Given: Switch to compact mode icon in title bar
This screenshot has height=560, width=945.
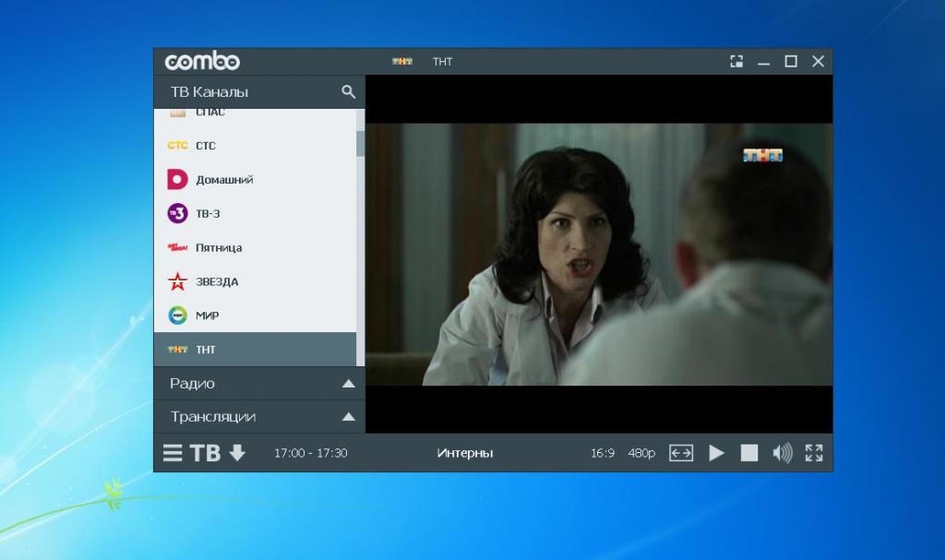Looking at the screenshot, I should 736,62.
